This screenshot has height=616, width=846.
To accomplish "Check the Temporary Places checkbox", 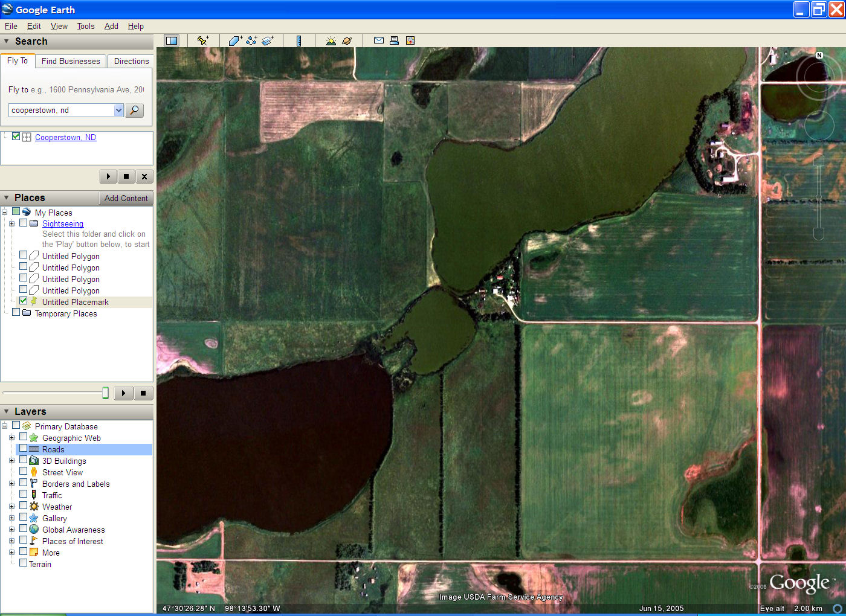I will pyautogui.click(x=16, y=312).
